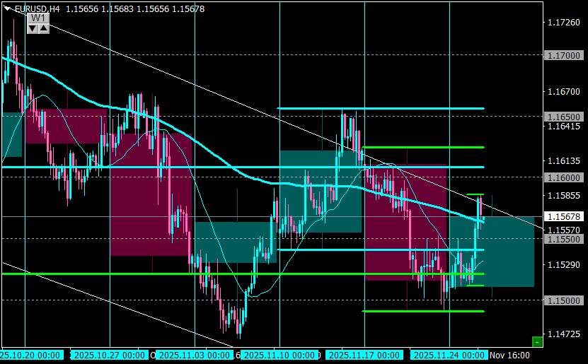Click the Nov 16:00 time label
Image resolution: width=588 pixels, height=364 pixels.
click(x=509, y=355)
